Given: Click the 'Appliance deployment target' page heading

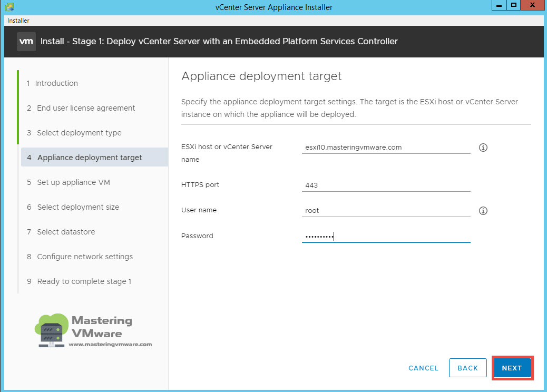Looking at the screenshot, I should coord(261,76).
